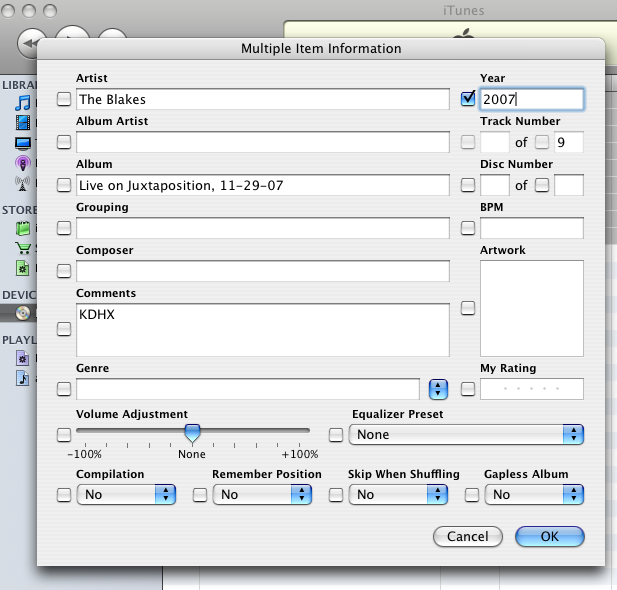Image resolution: width=617 pixels, height=590 pixels.
Task: Select the audio CD under Devices
Action: 22,313
